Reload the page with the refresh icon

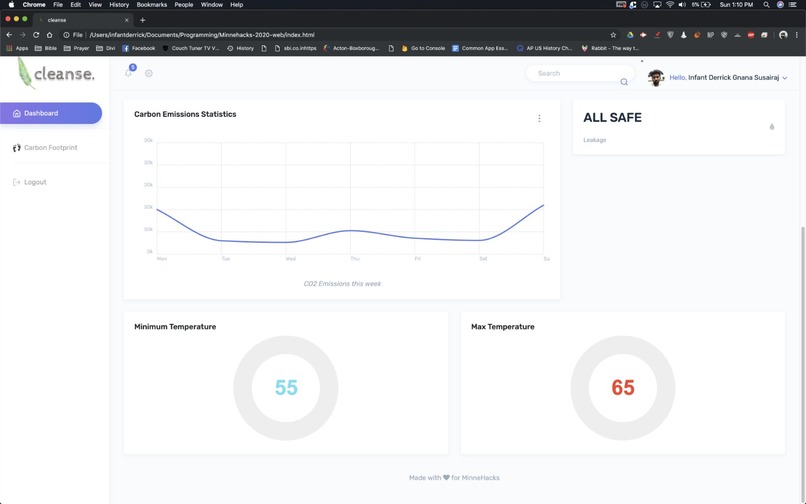coord(36,35)
